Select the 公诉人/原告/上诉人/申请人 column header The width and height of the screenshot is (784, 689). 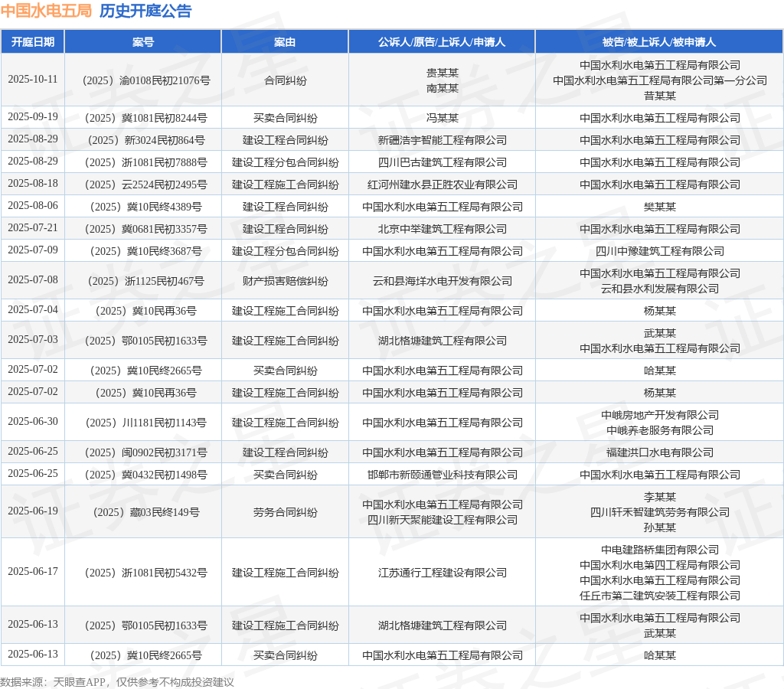coord(442,42)
